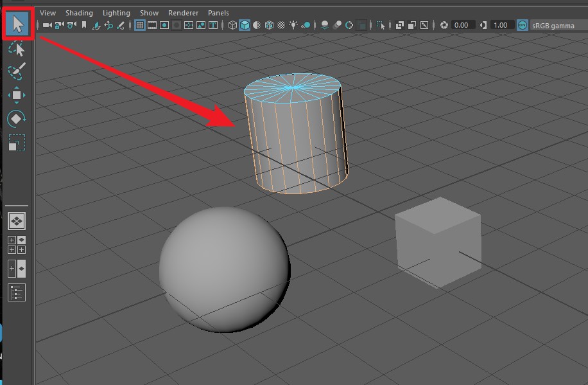This screenshot has width=588, height=385.
Task: Click the exposure value field showing 0.00
Action: 462,25
